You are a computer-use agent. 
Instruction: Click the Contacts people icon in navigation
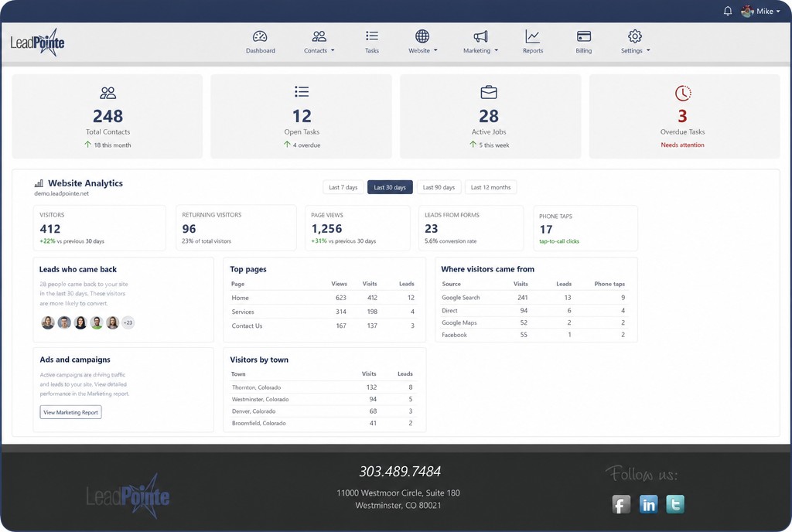coord(319,36)
